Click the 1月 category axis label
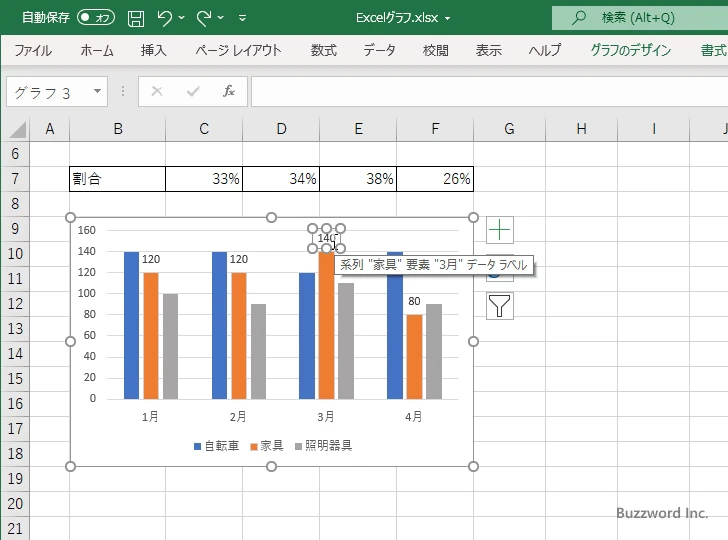Viewport: 728px width, 540px height. [x=150, y=416]
